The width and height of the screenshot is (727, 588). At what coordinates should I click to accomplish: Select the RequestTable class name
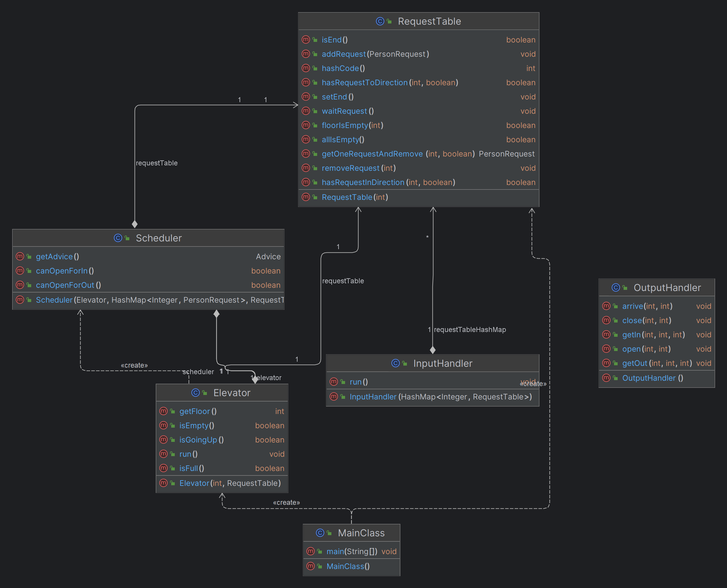tap(429, 21)
